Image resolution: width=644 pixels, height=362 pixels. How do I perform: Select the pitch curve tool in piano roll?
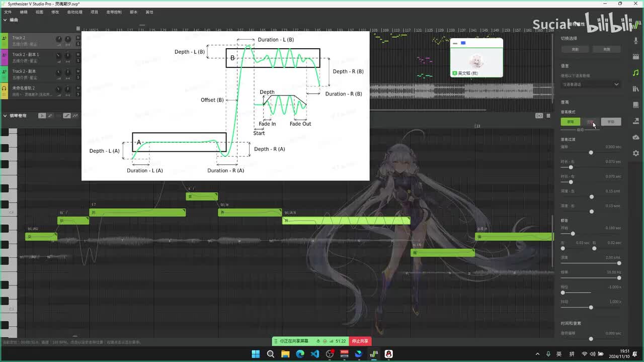click(x=67, y=116)
